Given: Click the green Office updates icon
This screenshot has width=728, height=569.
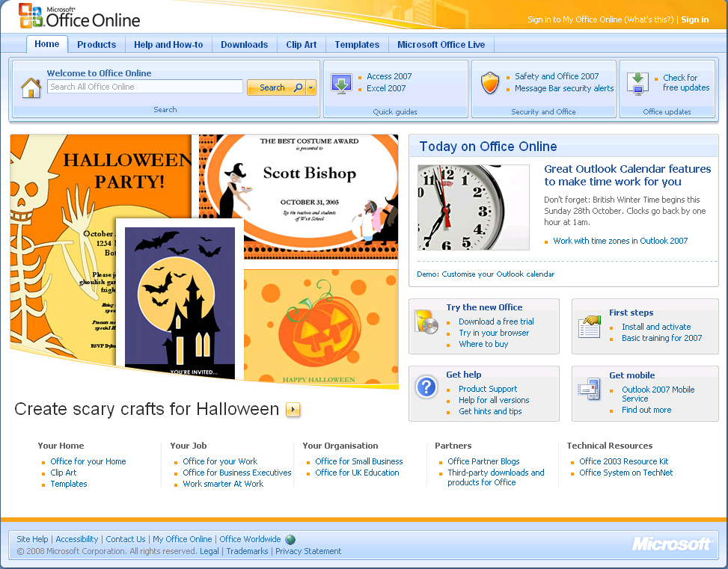Looking at the screenshot, I should tap(637, 84).
